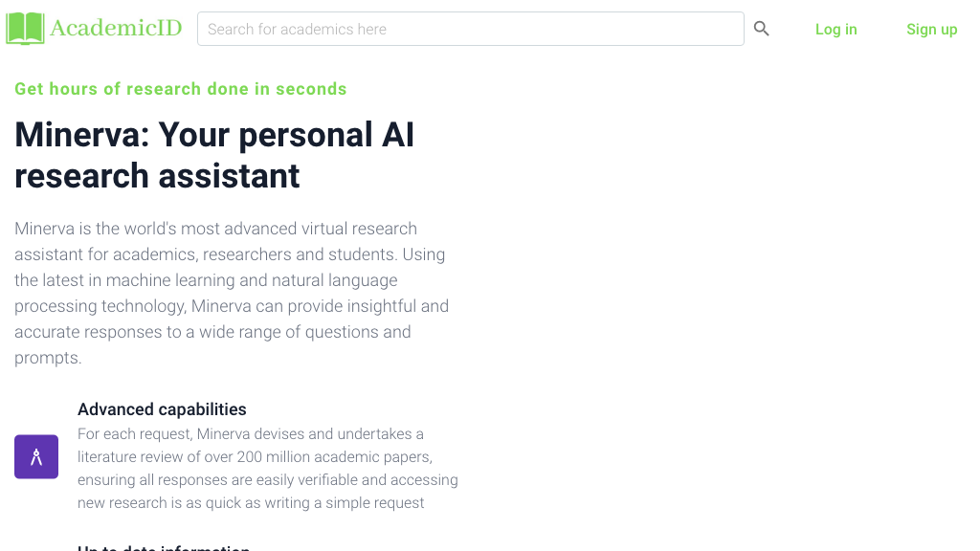980x551 pixels.
Task: Select 'Sign up' in the header menu
Action: [931, 29]
